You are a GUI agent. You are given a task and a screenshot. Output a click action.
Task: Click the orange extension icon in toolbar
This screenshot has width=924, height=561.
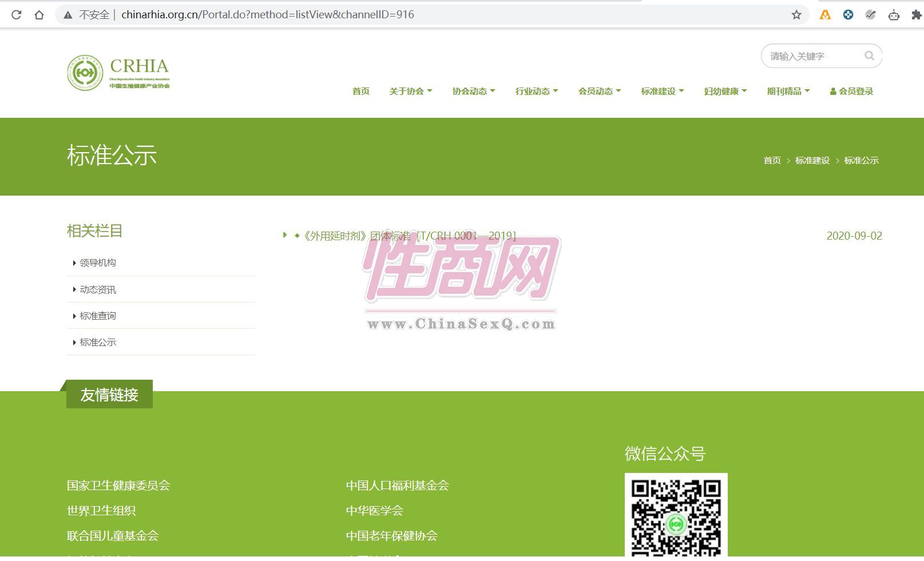click(x=824, y=15)
